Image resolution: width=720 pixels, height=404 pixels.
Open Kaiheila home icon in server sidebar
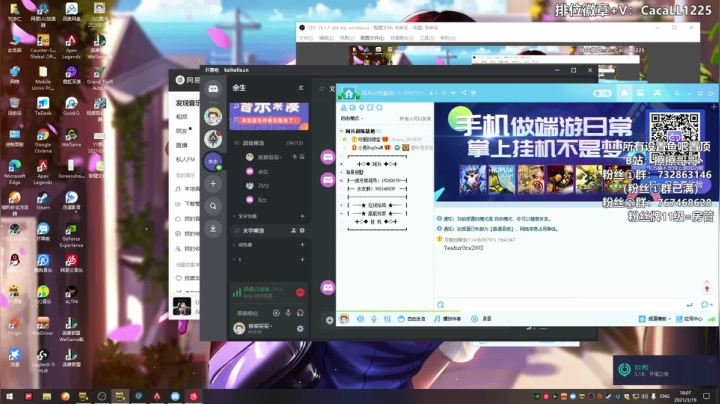pos(213,89)
